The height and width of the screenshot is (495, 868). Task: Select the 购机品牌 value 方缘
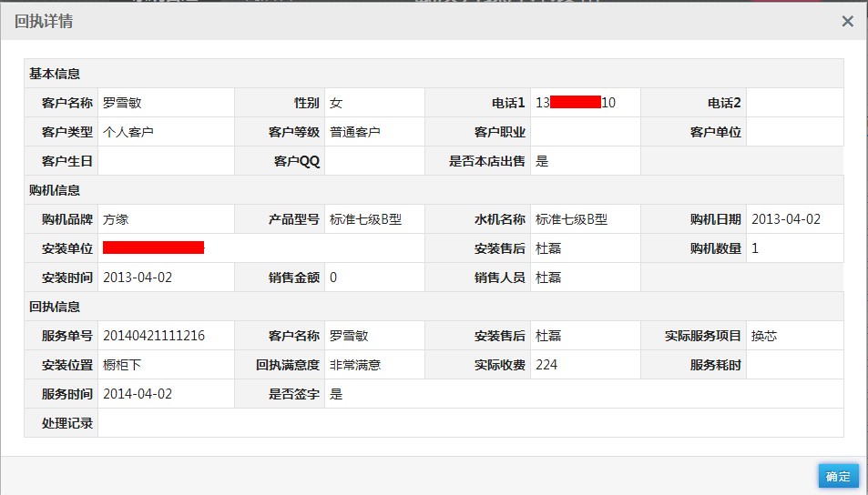[x=116, y=219]
